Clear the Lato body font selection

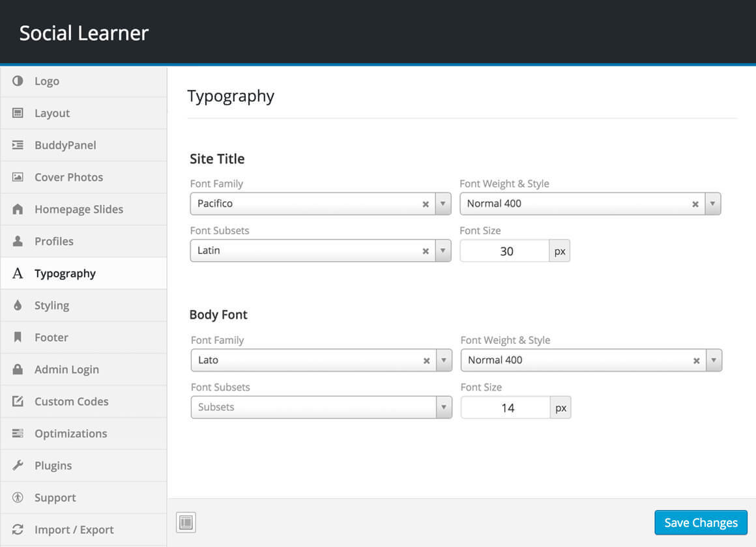click(x=427, y=360)
